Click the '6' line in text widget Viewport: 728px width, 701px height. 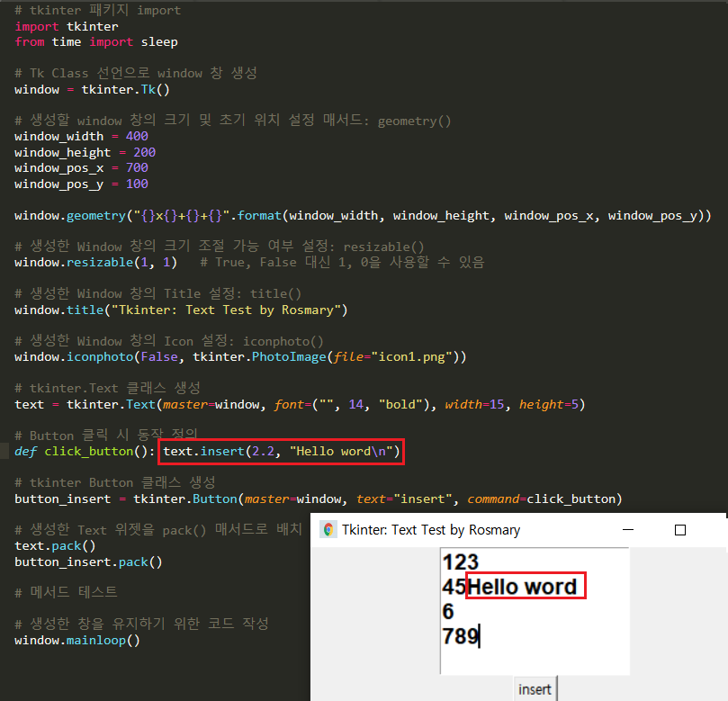448,611
